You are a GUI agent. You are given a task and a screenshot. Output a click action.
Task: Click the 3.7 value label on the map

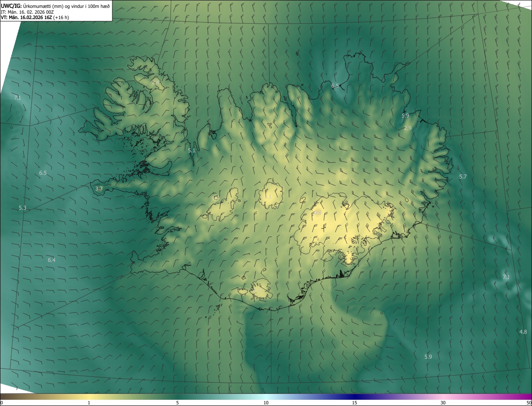click(99, 189)
